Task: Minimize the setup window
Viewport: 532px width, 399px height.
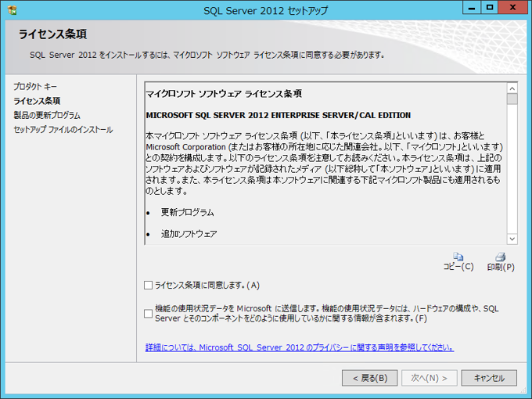Action: point(472,8)
